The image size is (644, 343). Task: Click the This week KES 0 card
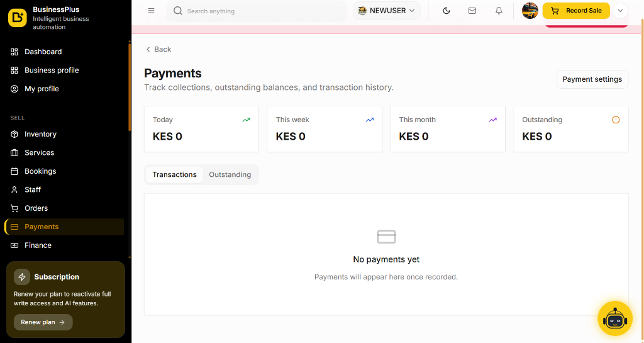pyautogui.click(x=325, y=129)
